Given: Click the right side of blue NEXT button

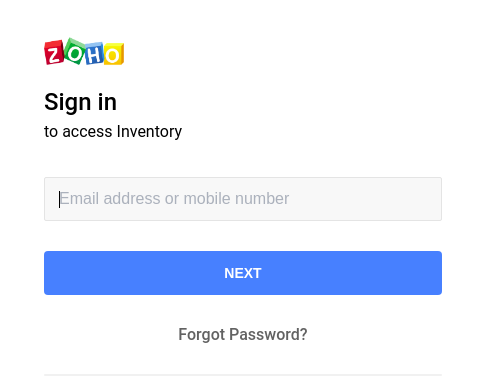Looking at the screenshot, I should coord(400,273).
